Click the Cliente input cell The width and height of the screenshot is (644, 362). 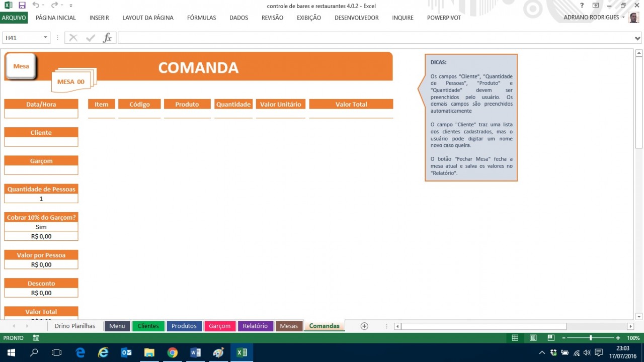41,142
